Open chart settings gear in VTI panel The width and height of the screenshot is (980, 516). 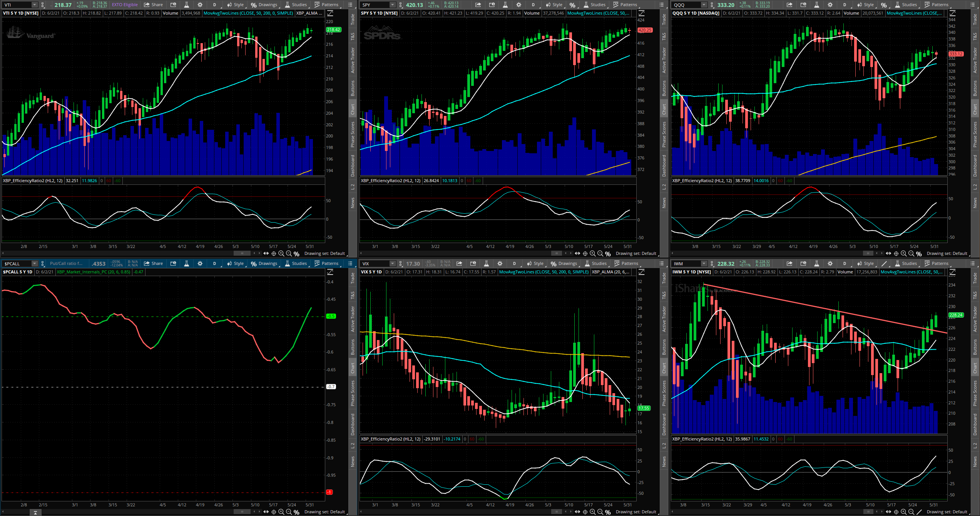pyautogui.click(x=200, y=5)
